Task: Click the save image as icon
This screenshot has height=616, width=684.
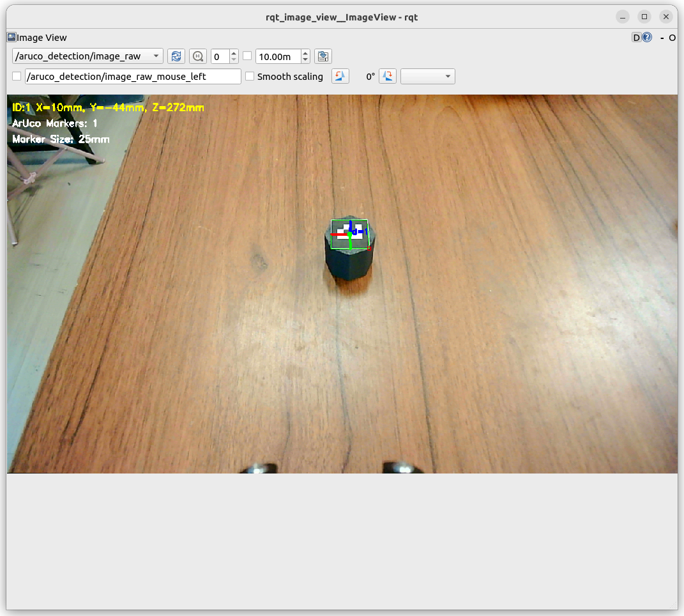Action: [x=323, y=56]
